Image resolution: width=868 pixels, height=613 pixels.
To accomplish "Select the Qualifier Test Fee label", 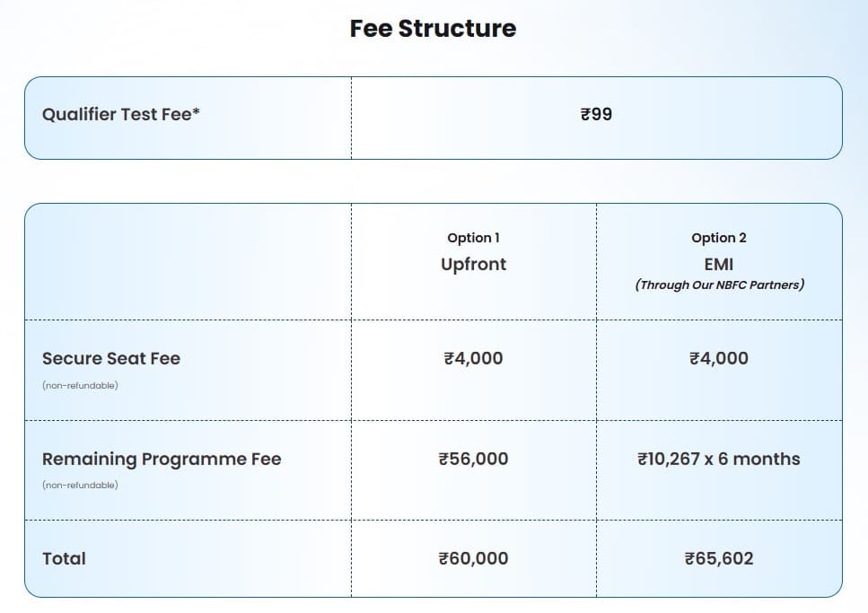I will pyautogui.click(x=121, y=115).
